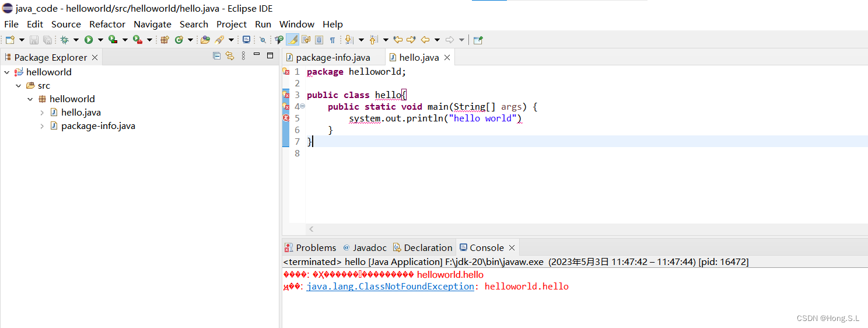
Task: Open the Window menu
Action: point(297,25)
